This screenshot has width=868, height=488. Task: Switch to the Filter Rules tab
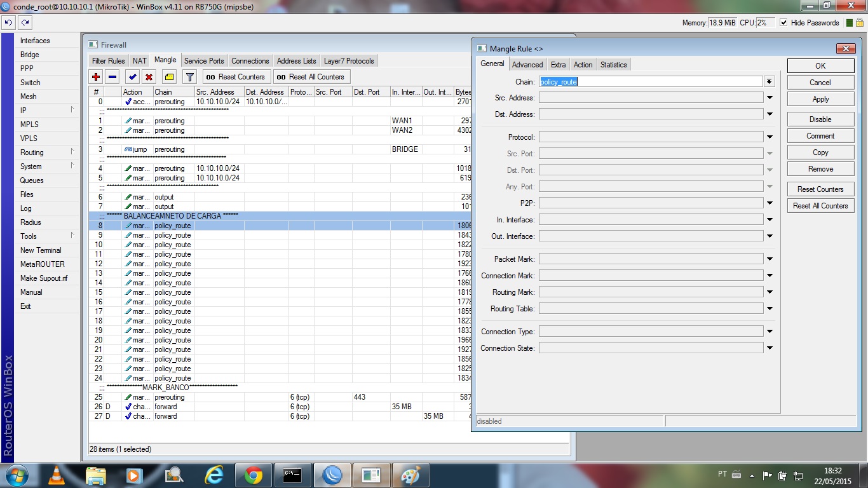click(x=109, y=61)
